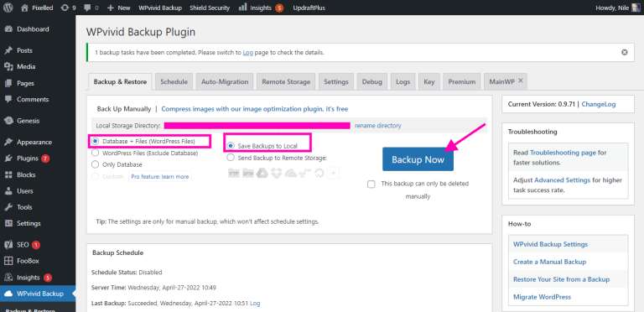Open the Troubleshooting page link
The height and width of the screenshot is (312, 644).
pyautogui.click(x=563, y=153)
